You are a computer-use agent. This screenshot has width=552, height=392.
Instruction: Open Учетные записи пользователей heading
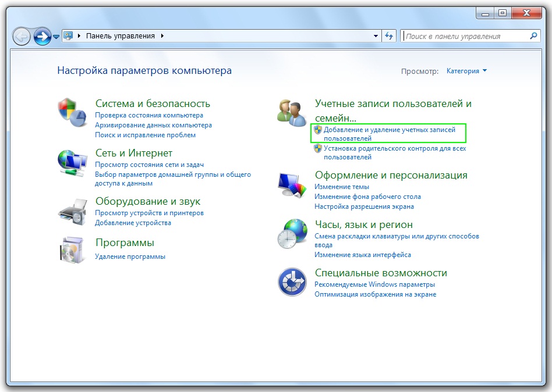(393, 111)
